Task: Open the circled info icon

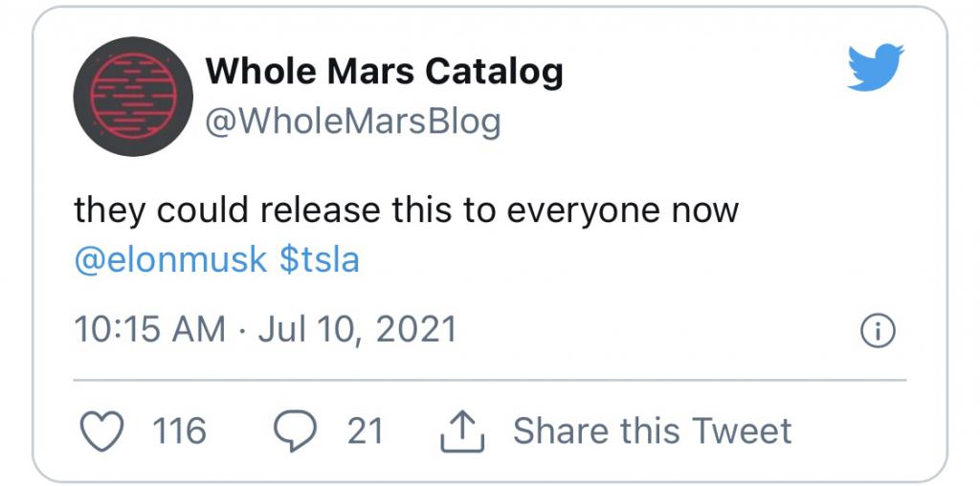Action: (879, 330)
